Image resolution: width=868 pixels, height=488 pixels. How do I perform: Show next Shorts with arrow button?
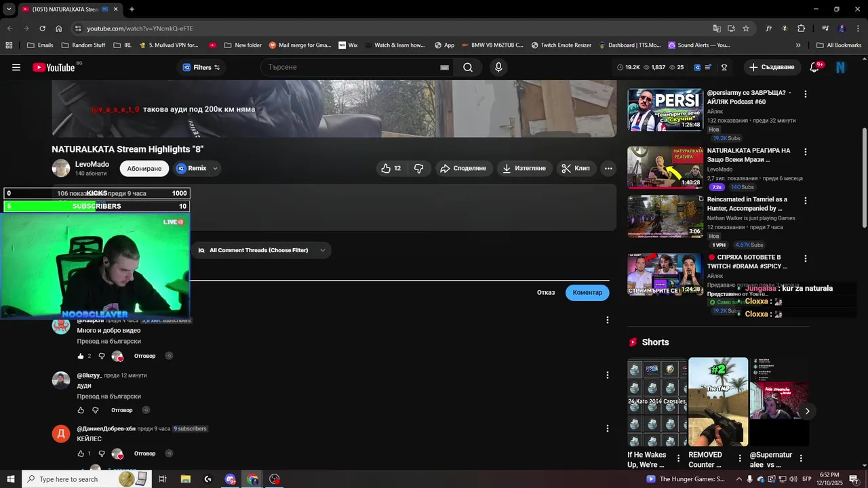807,411
